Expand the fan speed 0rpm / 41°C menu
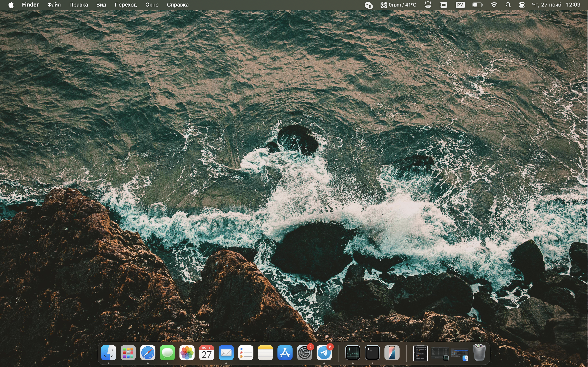 pyautogui.click(x=398, y=5)
